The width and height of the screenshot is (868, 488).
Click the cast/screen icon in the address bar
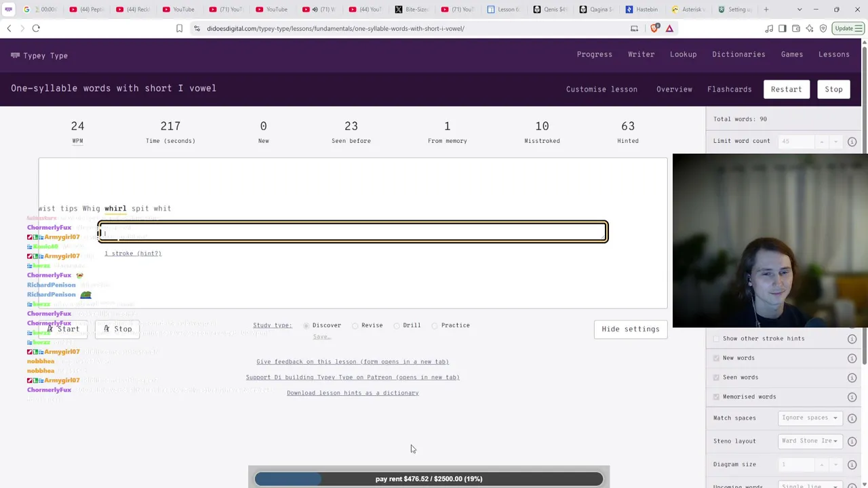click(634, 28)
